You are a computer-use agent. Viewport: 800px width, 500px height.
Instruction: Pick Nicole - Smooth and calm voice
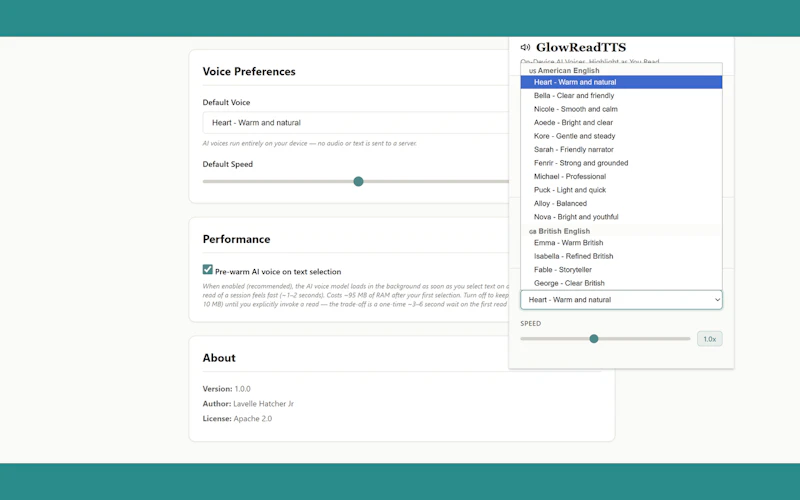(621, 109)
